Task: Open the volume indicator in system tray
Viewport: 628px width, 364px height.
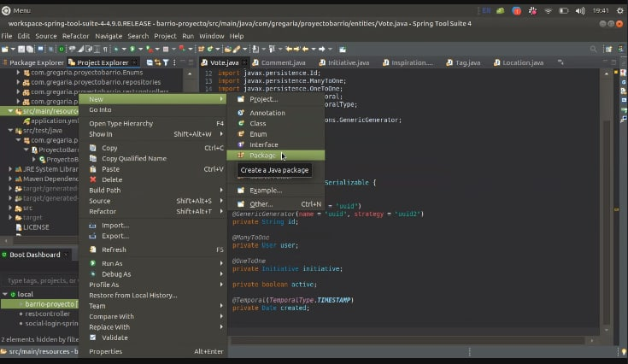Action: (x=580, y=11)
